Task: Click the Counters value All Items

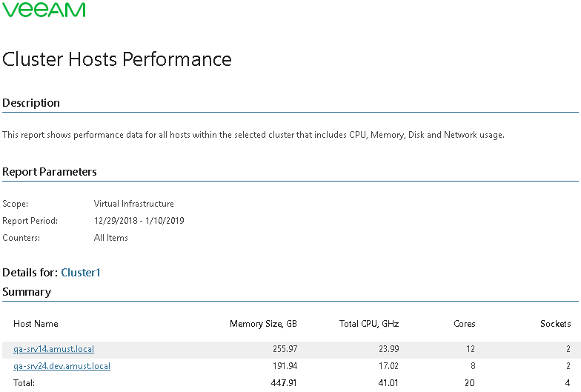Action: pyautogui.click(x=111, y=238)
